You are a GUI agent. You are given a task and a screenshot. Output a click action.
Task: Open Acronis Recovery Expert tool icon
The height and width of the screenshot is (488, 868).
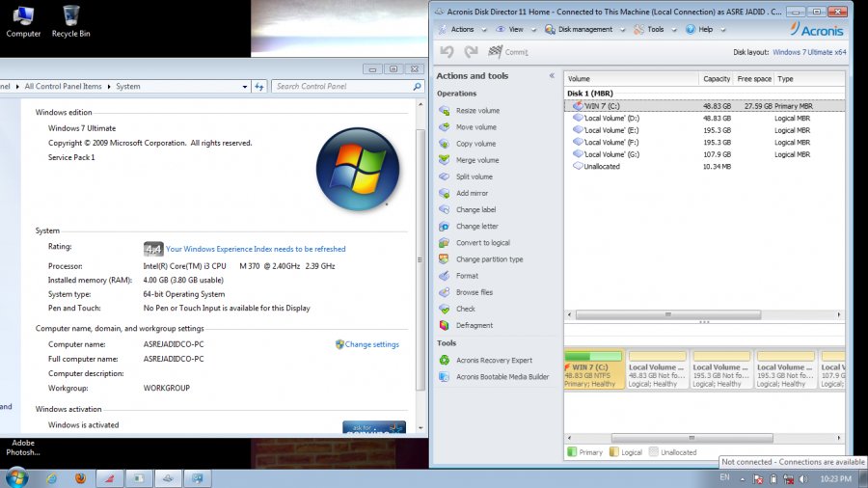pos(444,360)
